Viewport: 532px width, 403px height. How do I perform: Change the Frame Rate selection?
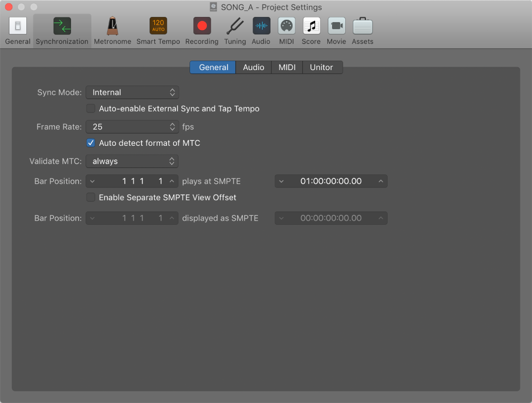(132, 126)
